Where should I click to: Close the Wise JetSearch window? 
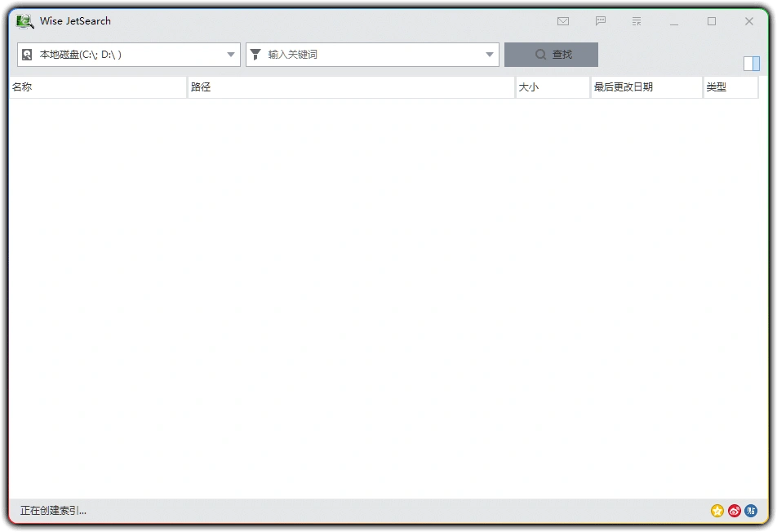click(749, 21)
